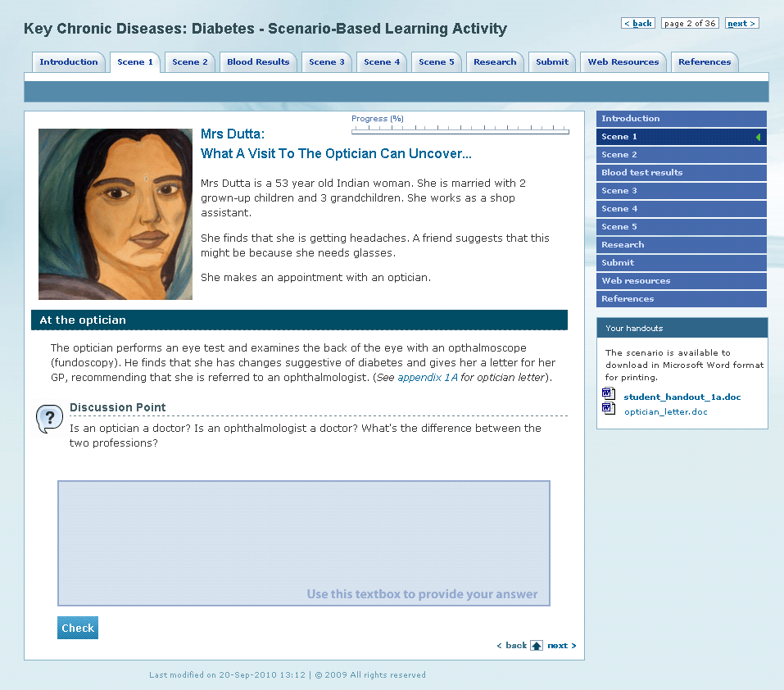Click the portrait image of Mrs Dutta

coord(116,215)
